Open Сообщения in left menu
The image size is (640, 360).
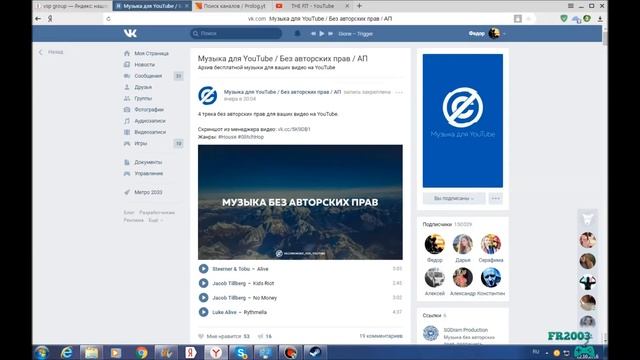pyautogui.click(x=148, y=76)
